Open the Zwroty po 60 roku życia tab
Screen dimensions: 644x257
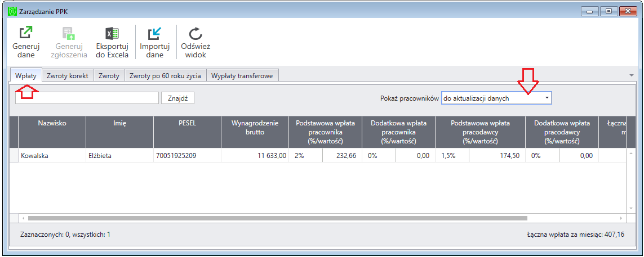(165, 76)
